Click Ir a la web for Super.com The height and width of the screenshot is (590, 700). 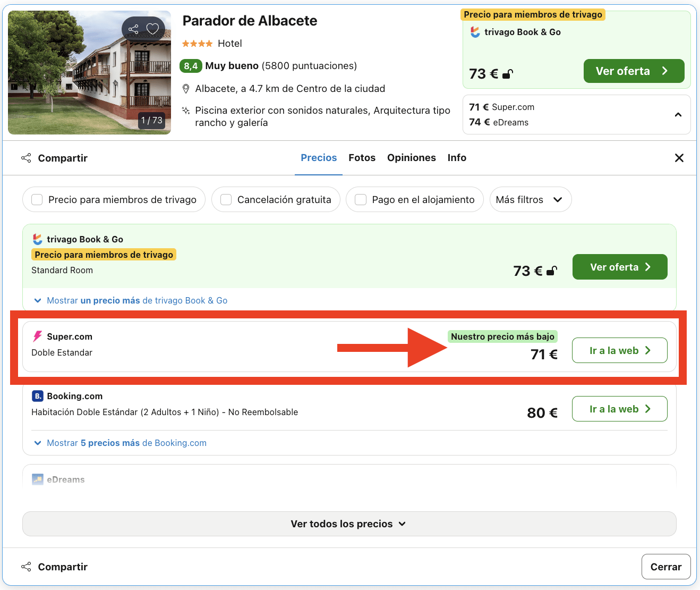pos(619,350)
